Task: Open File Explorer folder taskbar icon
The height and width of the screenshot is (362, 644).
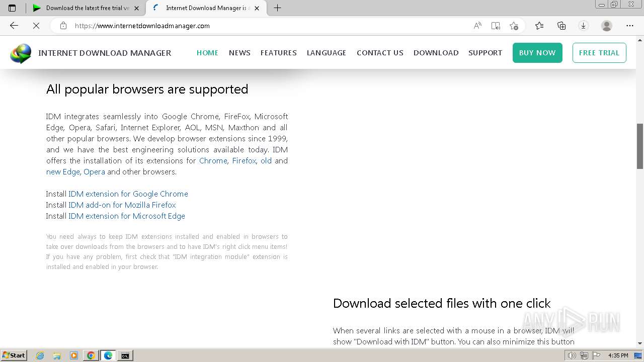Action: click(x=57, y=355)
